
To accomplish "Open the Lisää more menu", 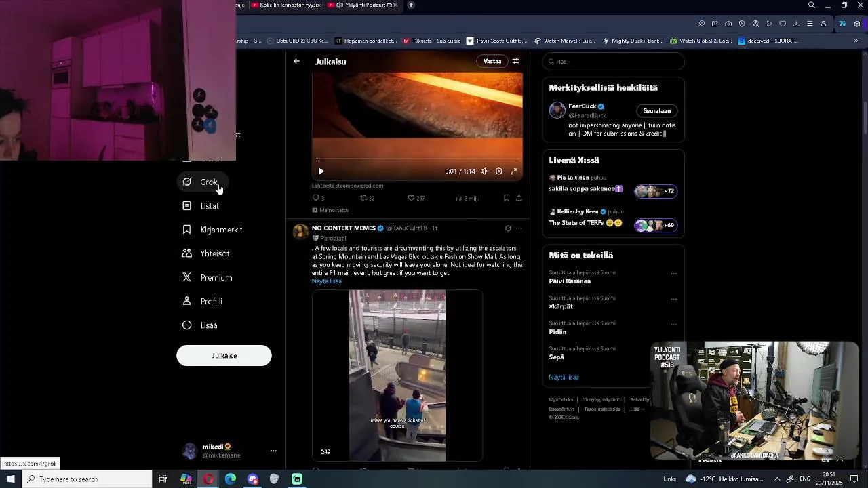I will tap(200, 325).
